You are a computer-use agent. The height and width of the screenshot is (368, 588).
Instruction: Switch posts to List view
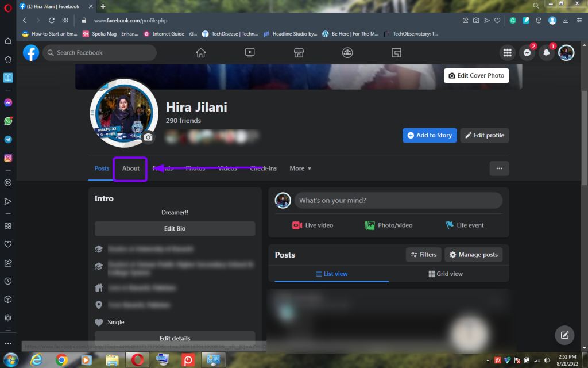click(332, 274)
